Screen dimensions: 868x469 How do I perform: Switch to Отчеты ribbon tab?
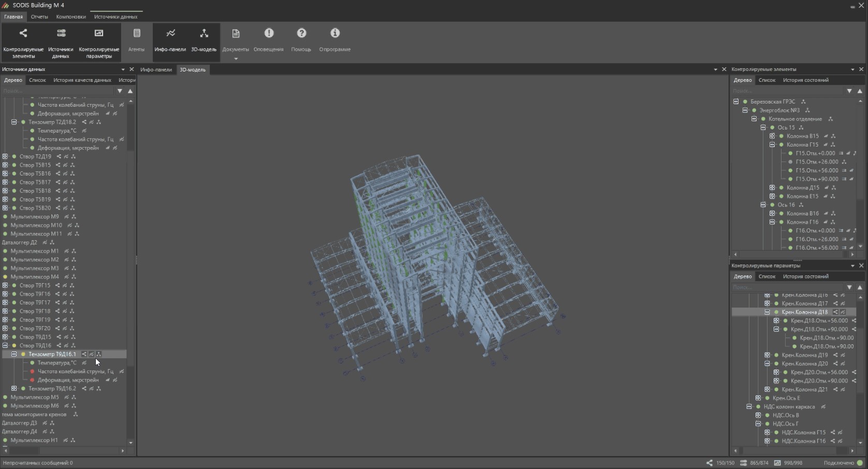(39, 17)
